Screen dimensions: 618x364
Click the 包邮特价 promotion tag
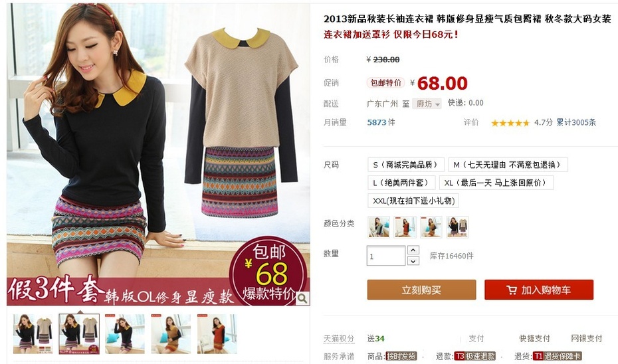[x=386, y=83]
